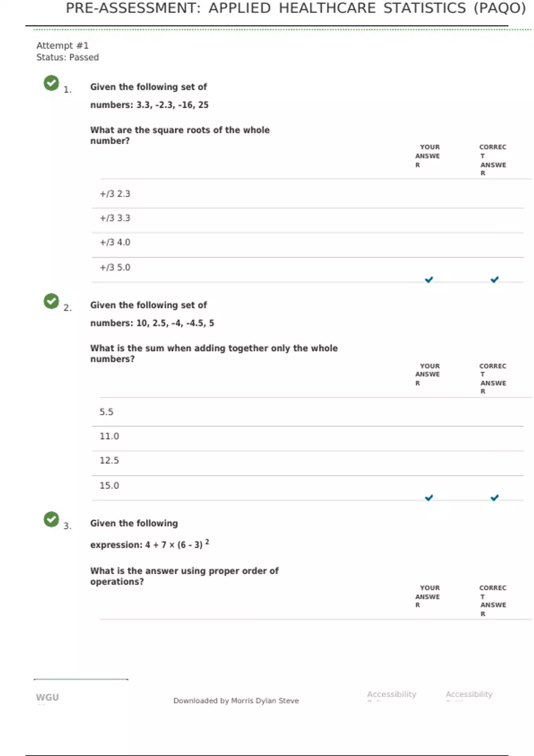Click question 1's Your Answer blue checkmark
Viewport: 534px width, 756px height.
[429, 280]
